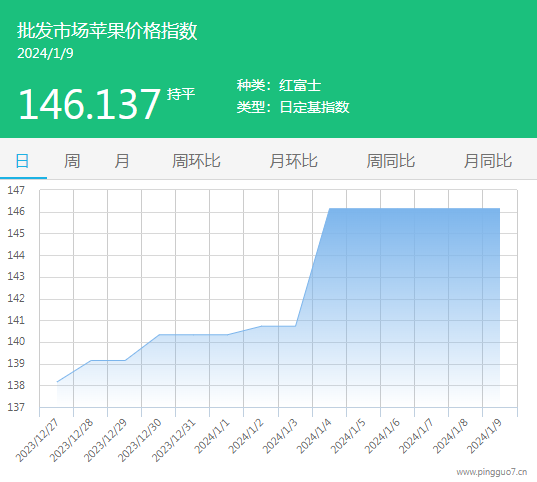Viewport: 537px width, 482px height.
Task: Click the 持平 status label
Action: click(x=181, y=94)
